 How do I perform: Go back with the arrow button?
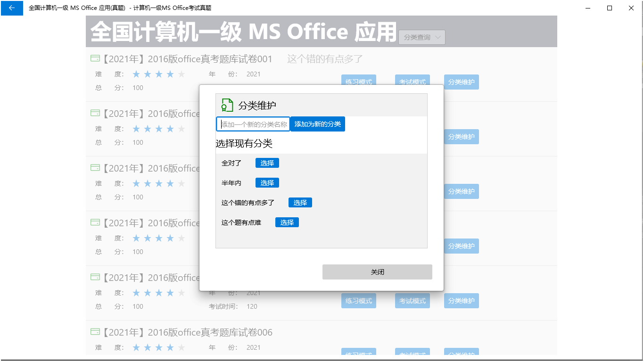point(12,8)
